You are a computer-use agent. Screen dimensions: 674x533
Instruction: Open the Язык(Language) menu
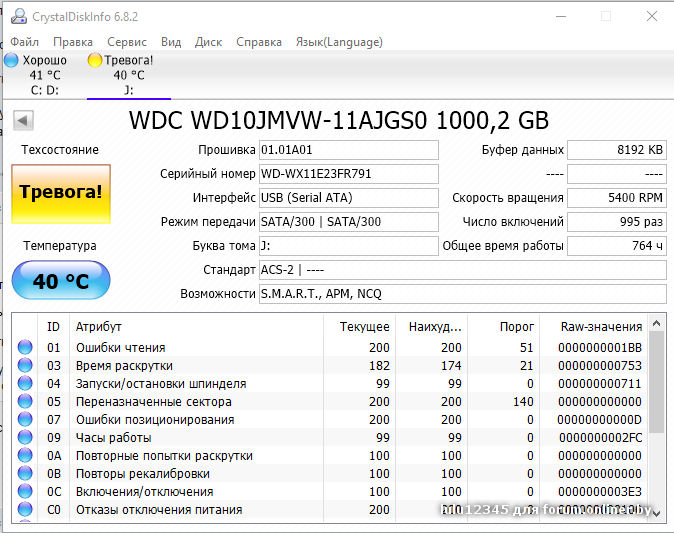(339, 42)
